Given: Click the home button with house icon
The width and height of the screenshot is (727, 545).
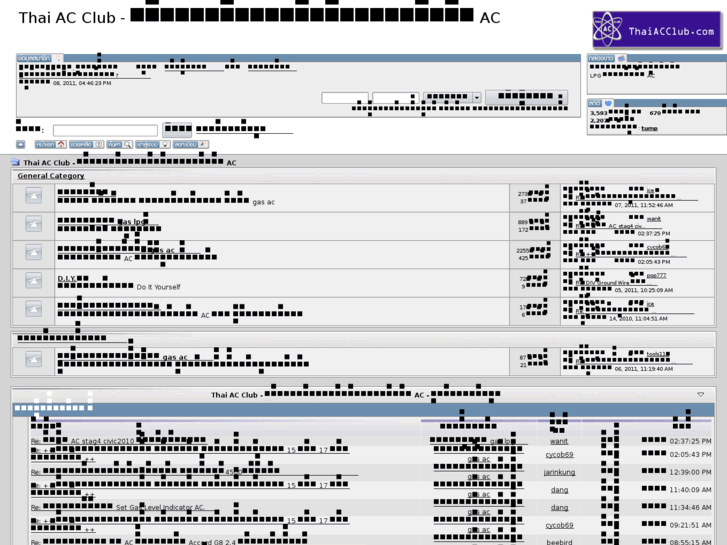Looking at the screenshot, I should pyautogui.click(x=51, y=145).
